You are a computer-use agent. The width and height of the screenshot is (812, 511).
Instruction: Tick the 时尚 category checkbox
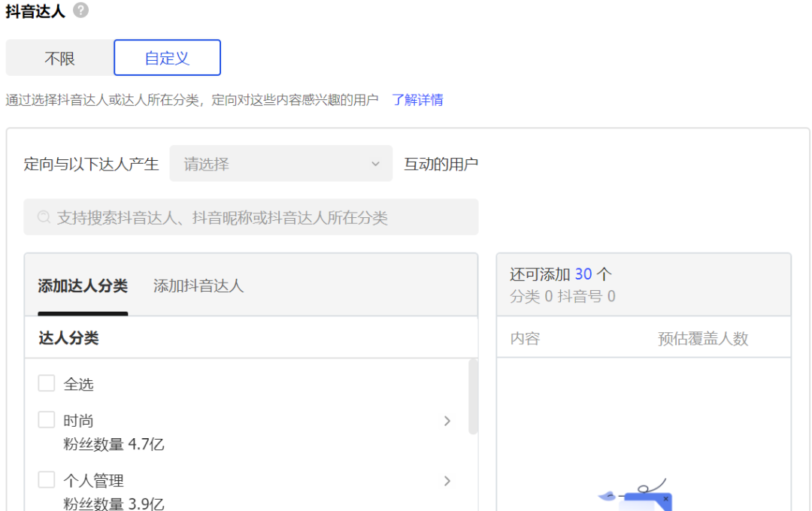click(47, 420)
